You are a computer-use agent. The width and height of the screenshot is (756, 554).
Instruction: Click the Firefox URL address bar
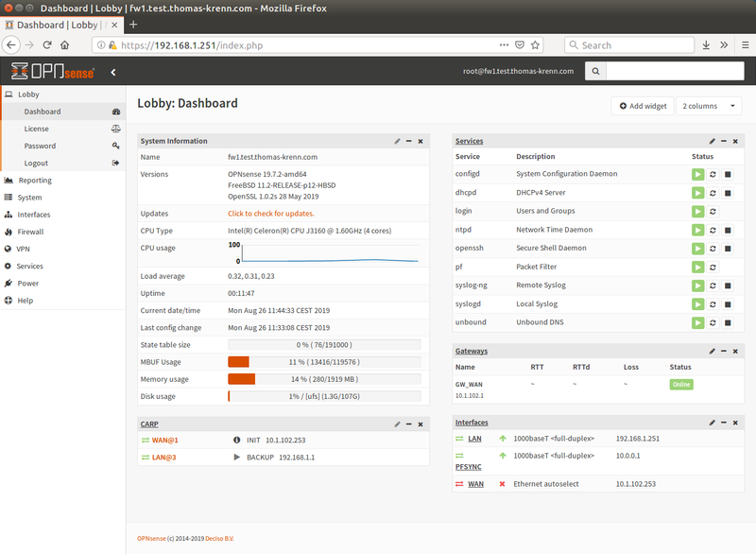(x=309, y=45)
